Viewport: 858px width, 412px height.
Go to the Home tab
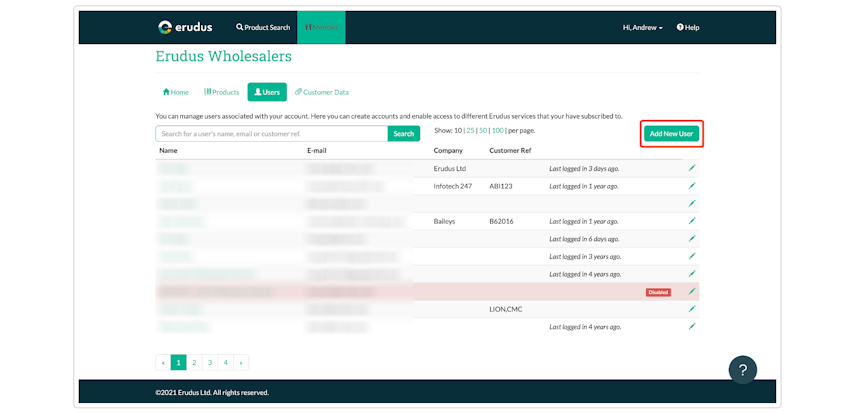point(176,92)
